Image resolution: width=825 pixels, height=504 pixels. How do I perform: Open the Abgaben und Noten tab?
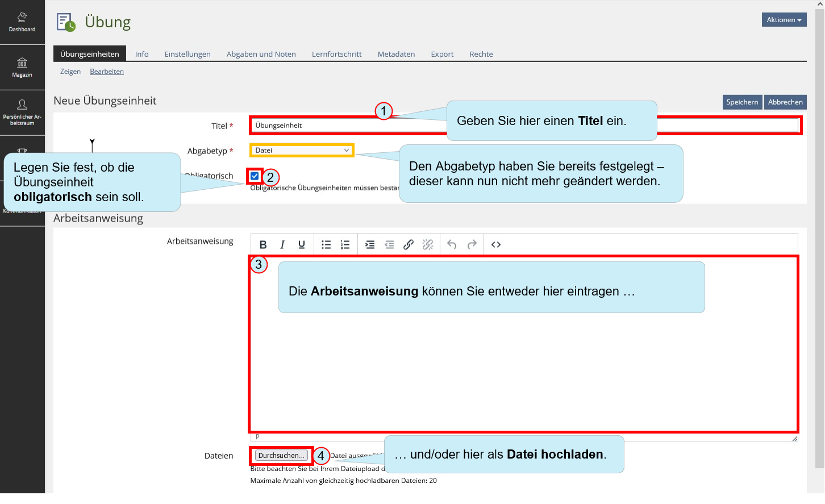tap(261, 54)
